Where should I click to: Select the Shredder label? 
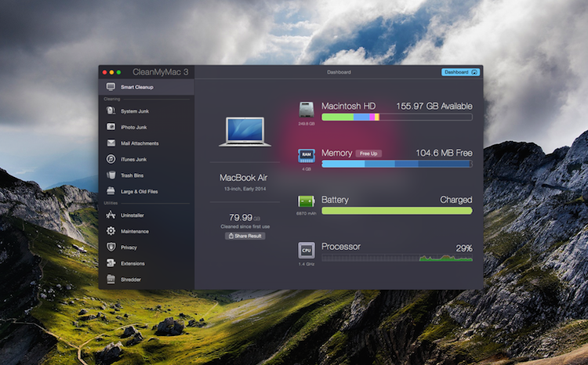[130, 280]
